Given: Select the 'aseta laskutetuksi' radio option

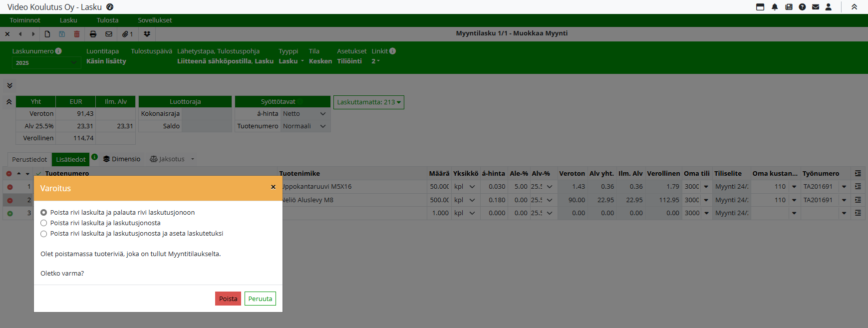Looking at the screenshot, I should click(44, 234).
